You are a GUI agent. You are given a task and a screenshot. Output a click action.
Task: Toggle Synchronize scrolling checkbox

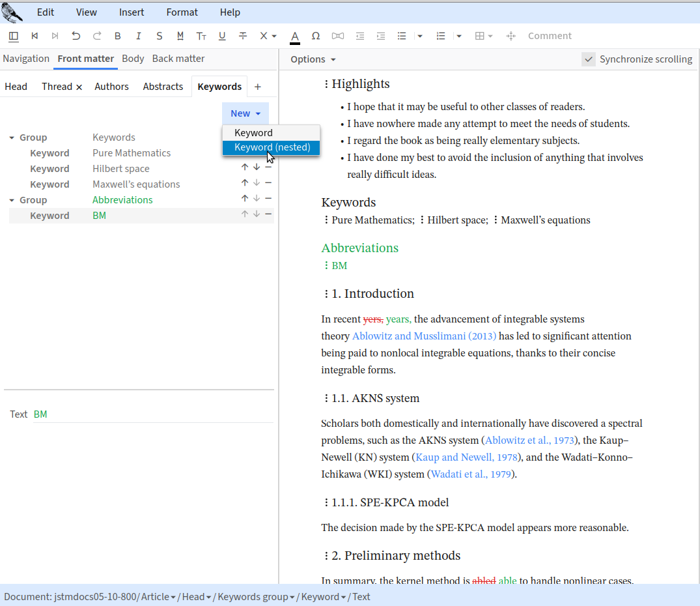pos(589,59)
